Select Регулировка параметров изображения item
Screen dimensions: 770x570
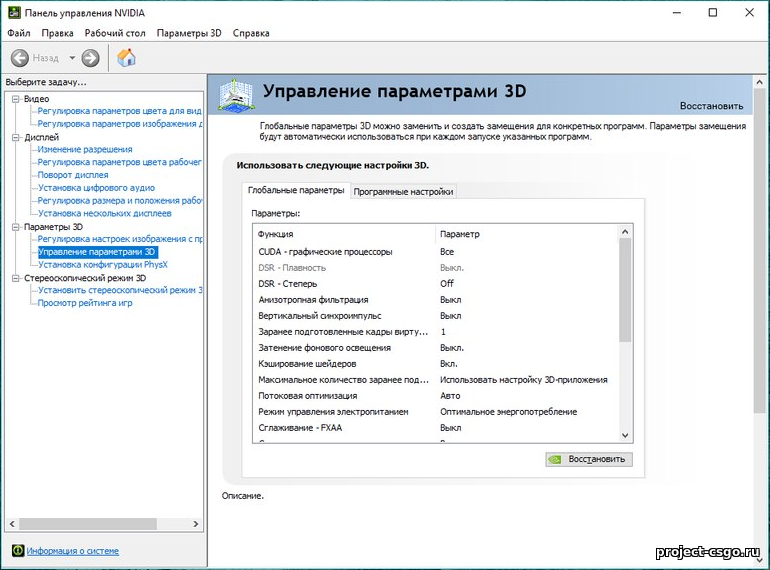120,124
